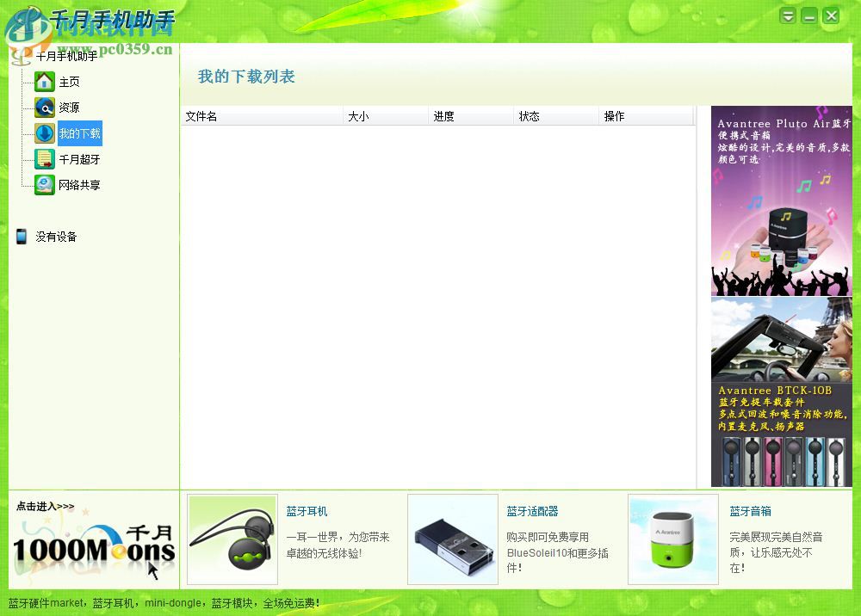This screenshot has height=616, width=861.
Task: Click the 状态 column header
Action: (x=556, y=116)
